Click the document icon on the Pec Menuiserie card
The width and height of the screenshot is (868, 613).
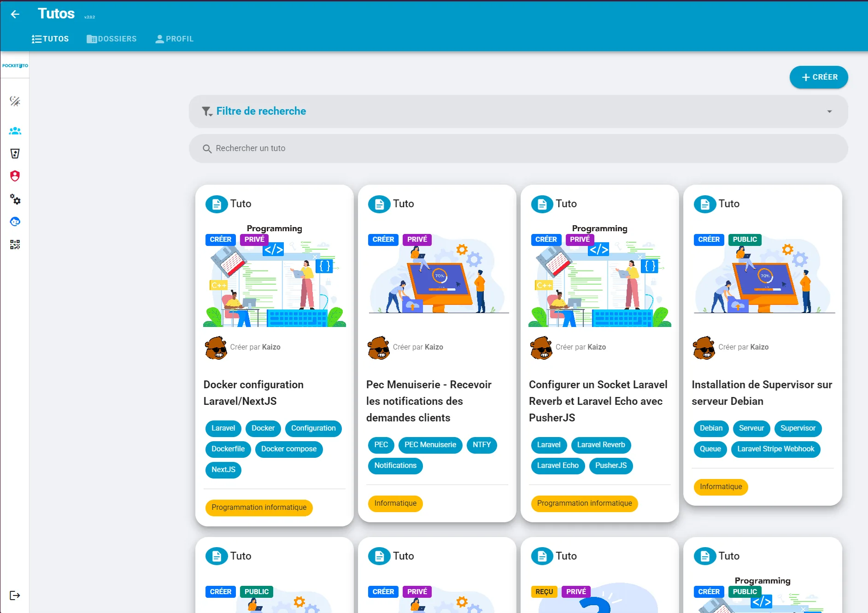pos(379,204)
